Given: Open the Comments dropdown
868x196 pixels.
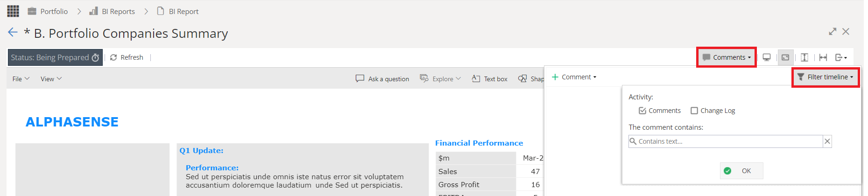Looking at the screenshot, I should [x=727, y=57].
